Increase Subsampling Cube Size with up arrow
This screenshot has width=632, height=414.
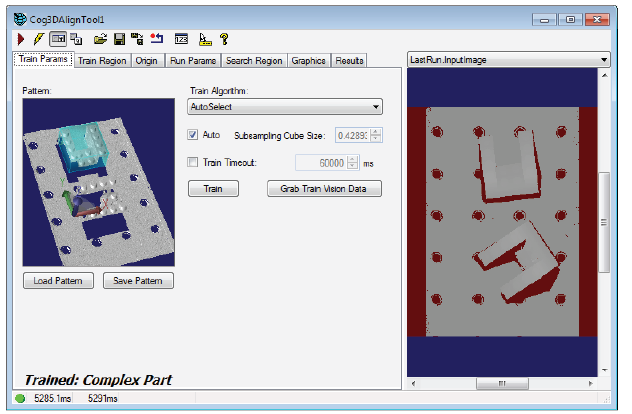click(376, 132)
